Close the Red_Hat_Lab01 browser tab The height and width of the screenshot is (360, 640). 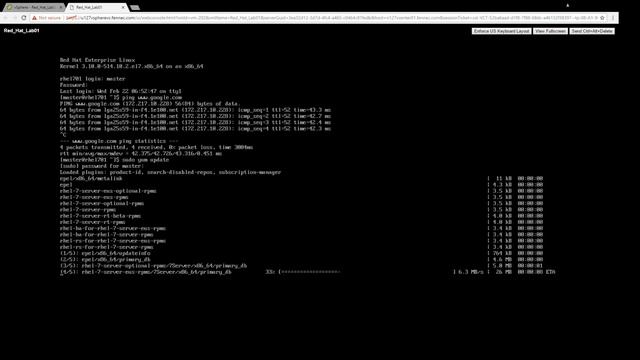[123, 7]
